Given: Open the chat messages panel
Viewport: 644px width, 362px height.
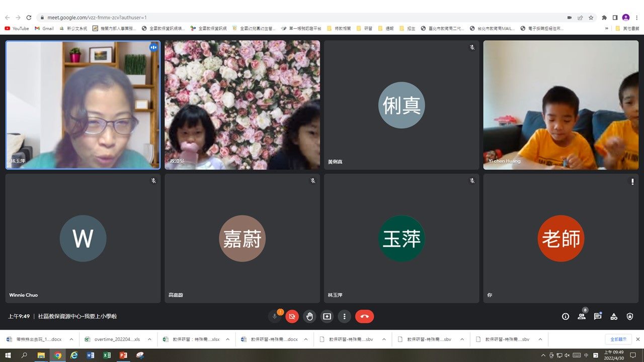Looking at the screenshot, I should point(598,316).
